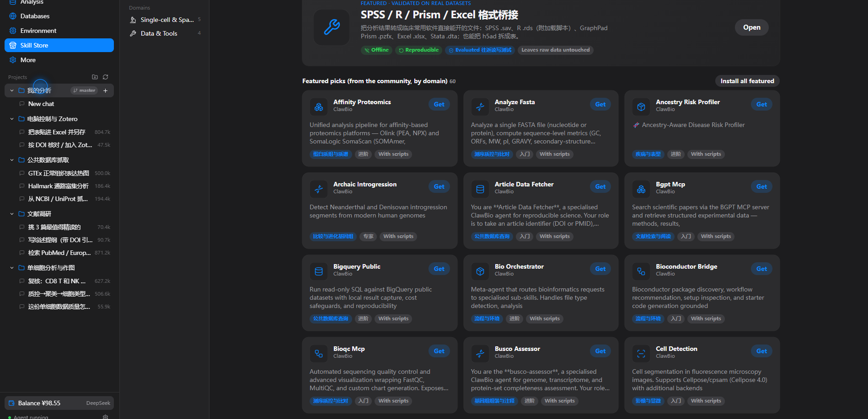Screen dimensions: 868x419
Task: Add a chat with the plus icon beside master
Action: click(x=105, y=90)
